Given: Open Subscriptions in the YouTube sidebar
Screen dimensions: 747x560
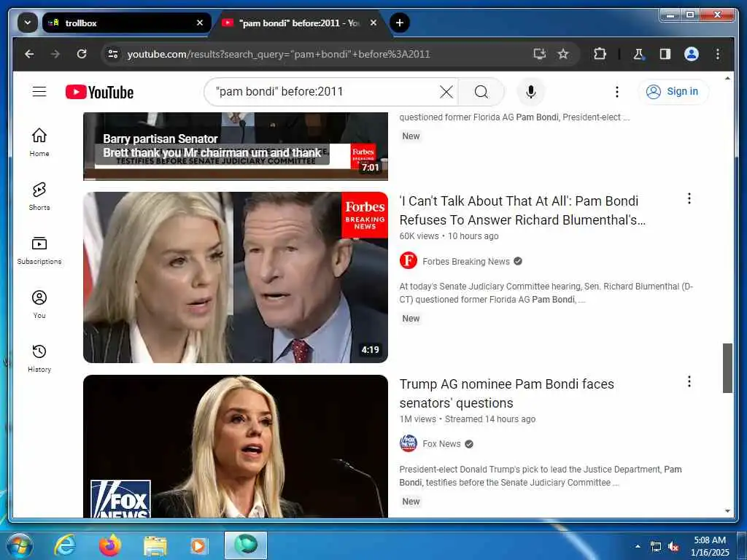Looking at the screenshot, I should [x=39, y=250].
